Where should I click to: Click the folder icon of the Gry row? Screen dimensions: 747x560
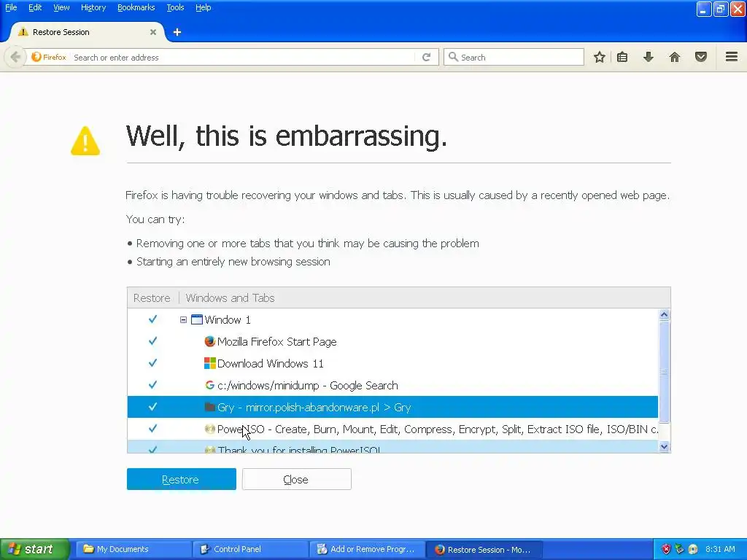(209, 407)
